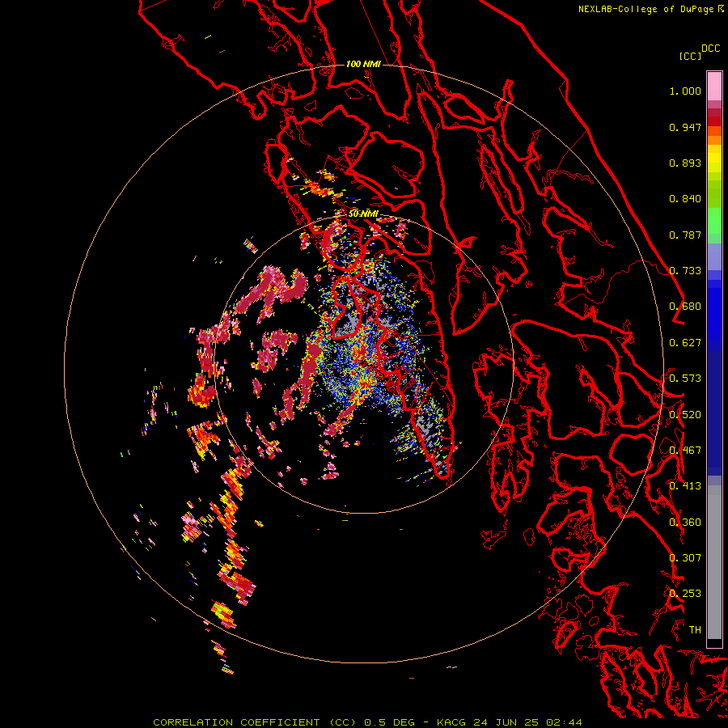
Task: Pick the bright green segment of the color bar
Action: tap(714, 221)
